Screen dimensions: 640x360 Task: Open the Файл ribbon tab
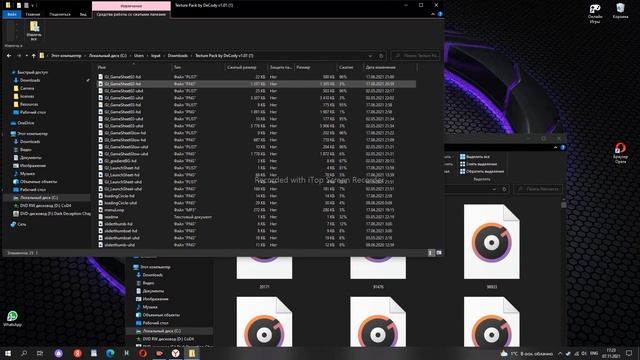pos(12,14)
